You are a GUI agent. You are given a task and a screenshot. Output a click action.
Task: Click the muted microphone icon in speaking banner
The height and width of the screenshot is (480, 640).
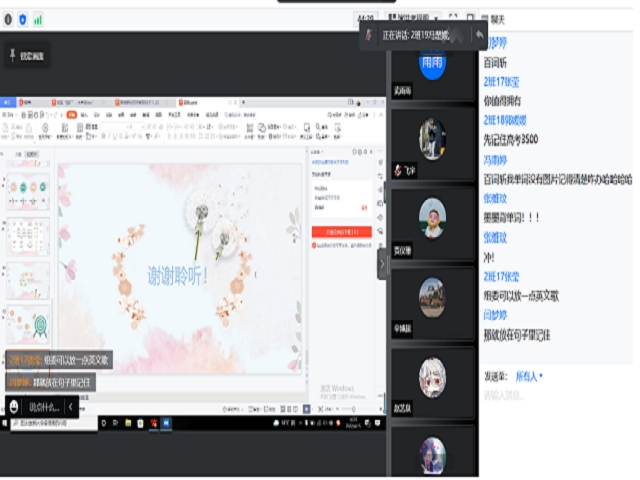coord(369,35)
